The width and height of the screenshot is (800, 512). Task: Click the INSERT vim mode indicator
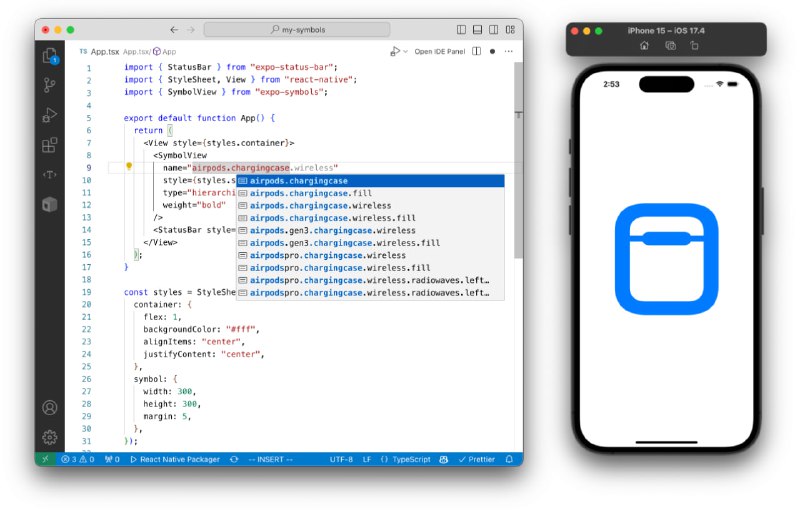pos(270,459)
